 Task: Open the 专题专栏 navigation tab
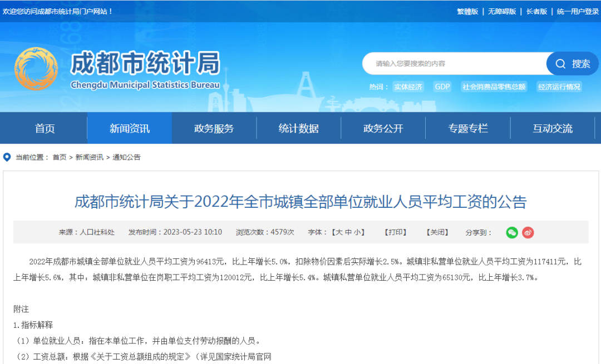pos(468,128)
